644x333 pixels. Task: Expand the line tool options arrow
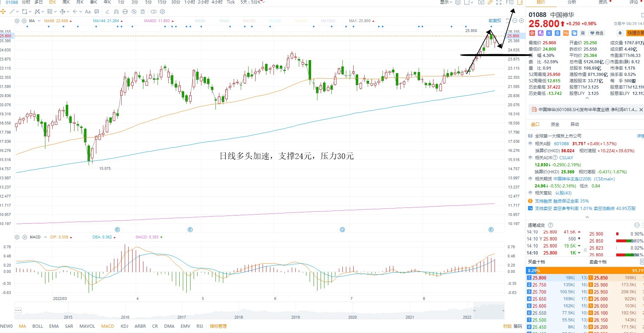17,12
